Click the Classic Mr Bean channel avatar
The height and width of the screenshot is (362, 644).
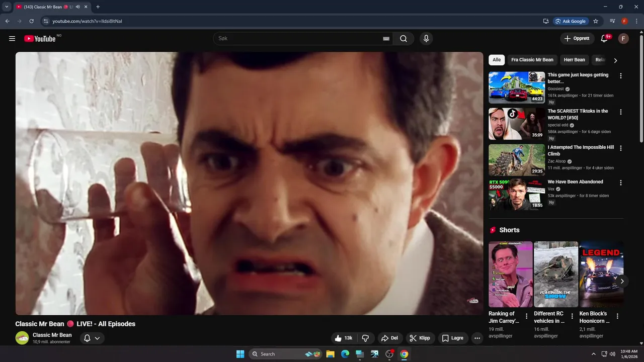tap(22, 338)
